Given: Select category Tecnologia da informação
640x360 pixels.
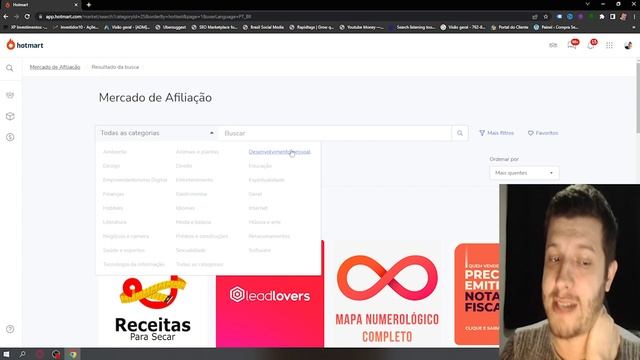Looking at the screenshot, I should [x=133, y=264].
